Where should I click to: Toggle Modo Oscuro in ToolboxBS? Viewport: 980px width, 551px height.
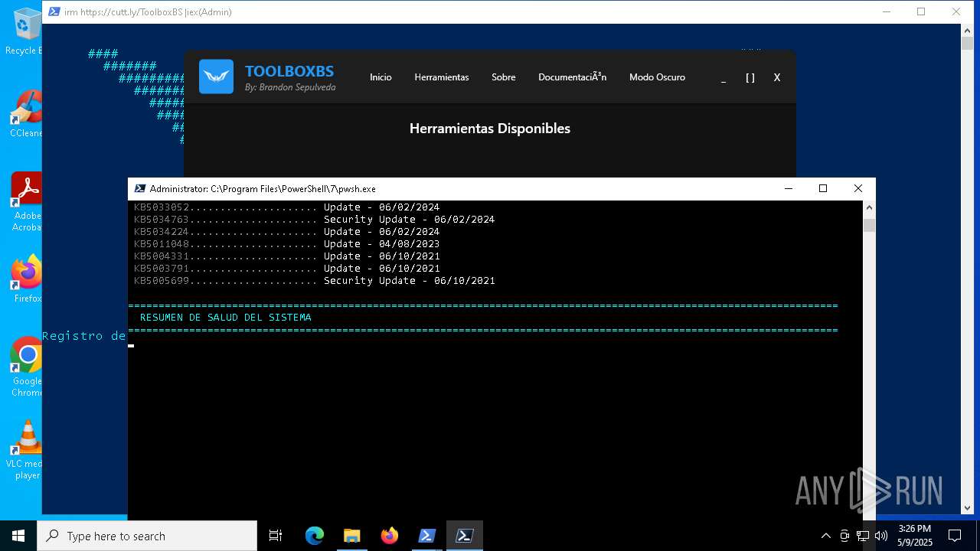pyautogui.click(x=657, y=77)
